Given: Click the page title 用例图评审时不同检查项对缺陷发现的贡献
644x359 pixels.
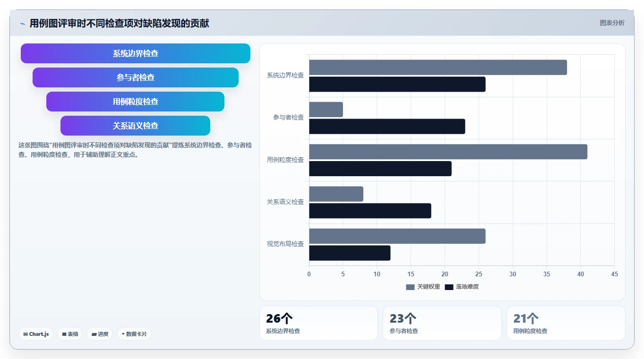Looking at the screenshot, I should pyautogui.click(x=119, y=23).
